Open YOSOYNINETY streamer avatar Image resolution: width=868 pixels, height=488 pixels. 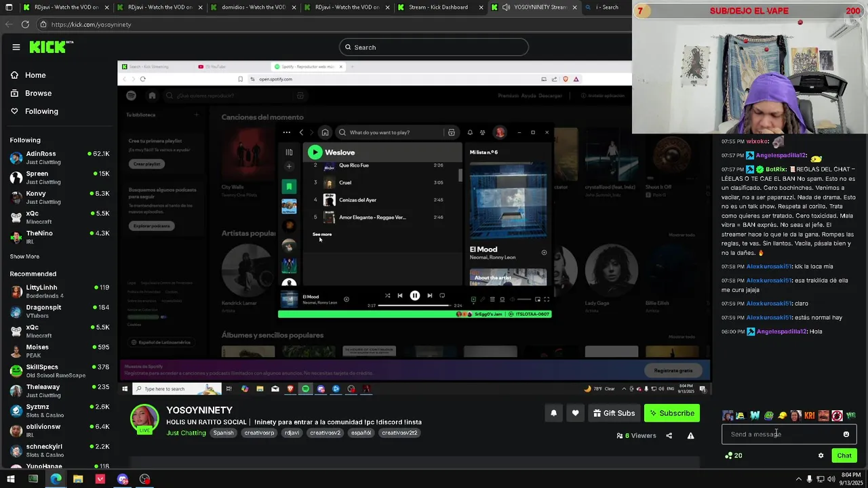tap(144, 418)
